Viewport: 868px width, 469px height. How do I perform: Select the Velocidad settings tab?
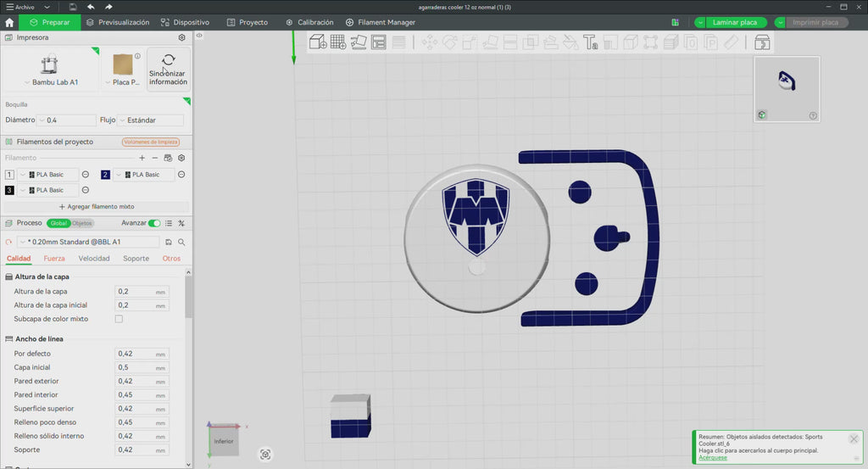click(x=94, y=259)
